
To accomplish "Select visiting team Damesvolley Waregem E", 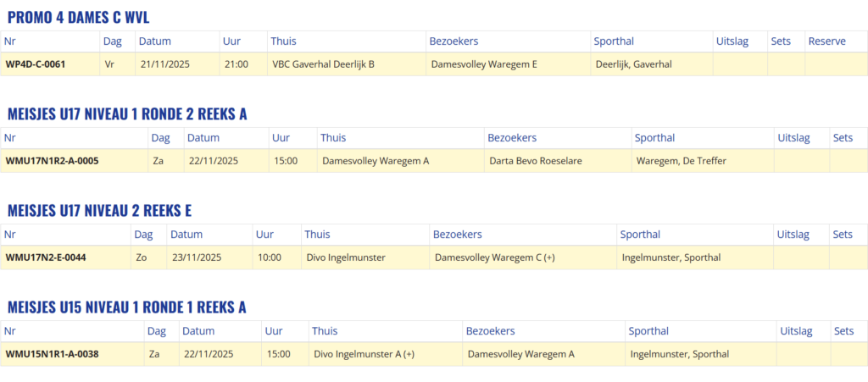I will pyautogui.click(x=484, y=64).
